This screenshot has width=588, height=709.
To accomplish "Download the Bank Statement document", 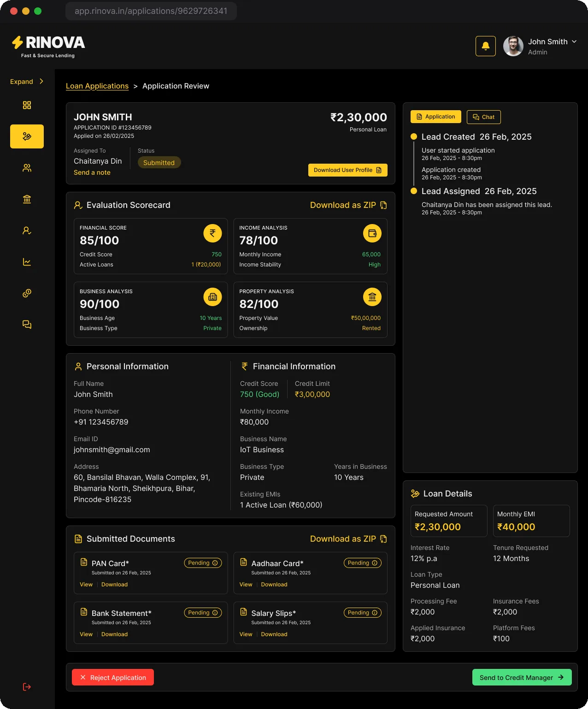I will click(114, 634).
